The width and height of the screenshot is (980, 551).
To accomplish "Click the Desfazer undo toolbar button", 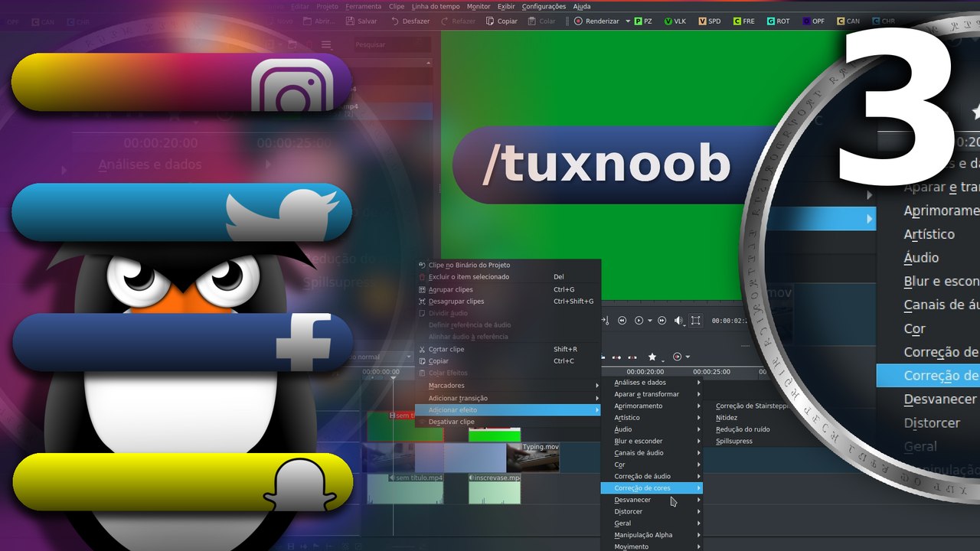I will tap(410, 21).
